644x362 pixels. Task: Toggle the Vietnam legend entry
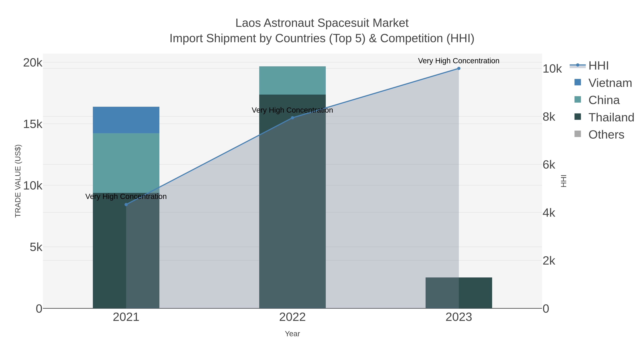tap(603, 83)
